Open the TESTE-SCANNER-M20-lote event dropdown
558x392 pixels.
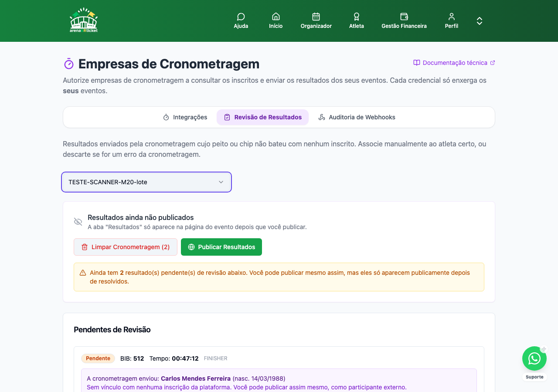point(146,182)
